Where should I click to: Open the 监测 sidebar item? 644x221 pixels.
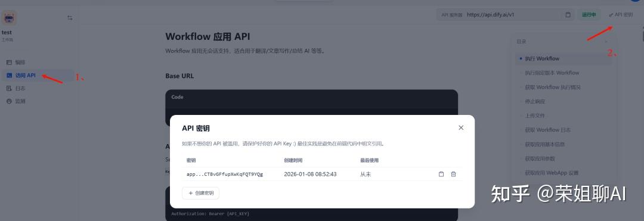tap(16, 101)
